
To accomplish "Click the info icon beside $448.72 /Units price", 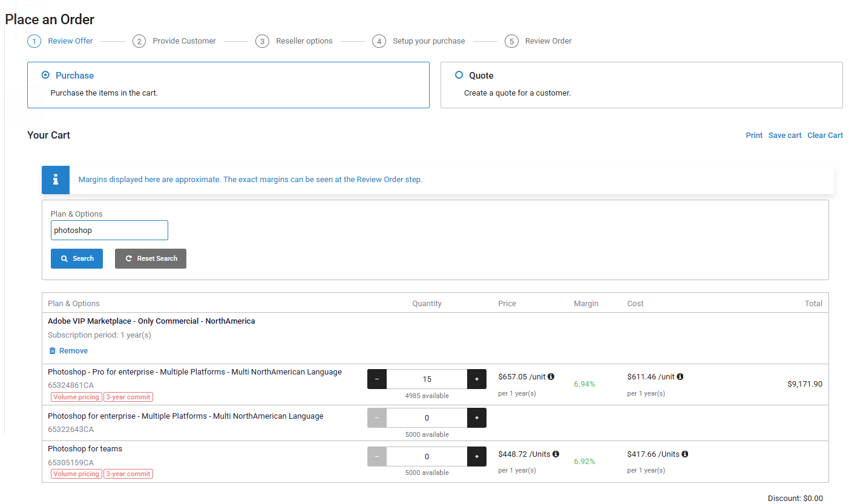I will point(556,454).
